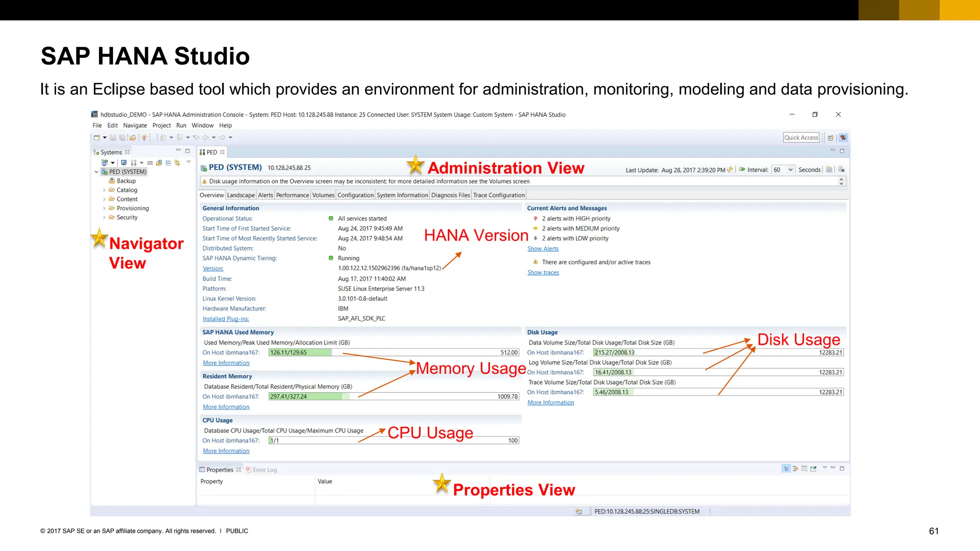The width and height of the screenshot is (980, 551).
Task: Click the copy icon right of Seconds
Action: [x=829, y=169]
